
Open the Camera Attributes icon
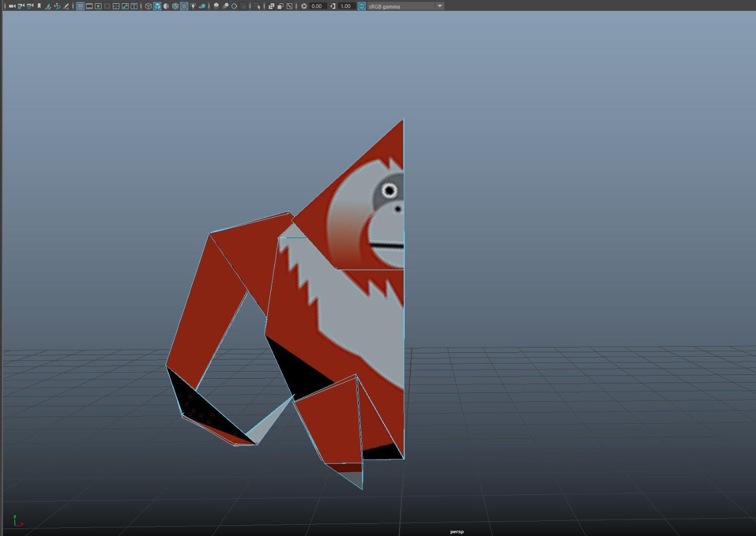click(30, 6)
